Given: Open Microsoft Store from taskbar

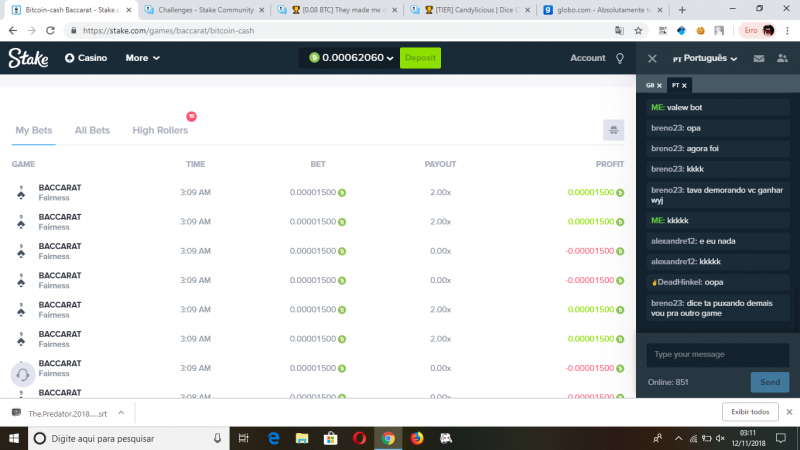Looking at the screenshot, I should tap(331, 438).
